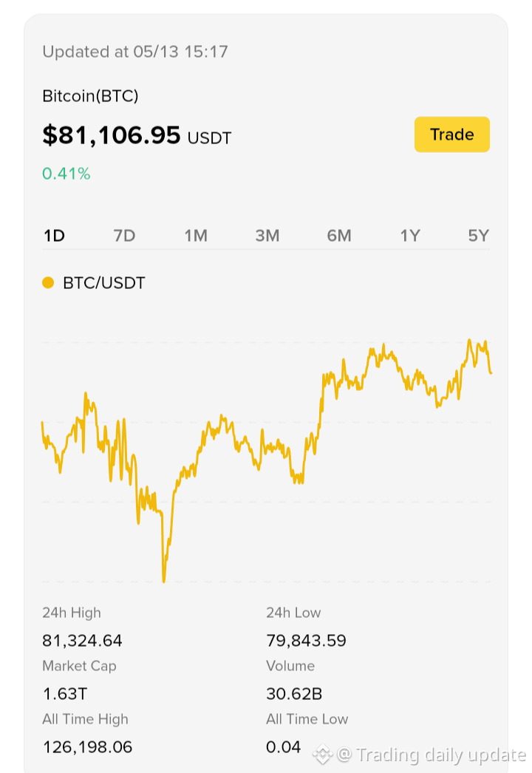Click the latest point at chart's right end
The height and width of the screenshot is (773, 532).
[x=491, y=372]
